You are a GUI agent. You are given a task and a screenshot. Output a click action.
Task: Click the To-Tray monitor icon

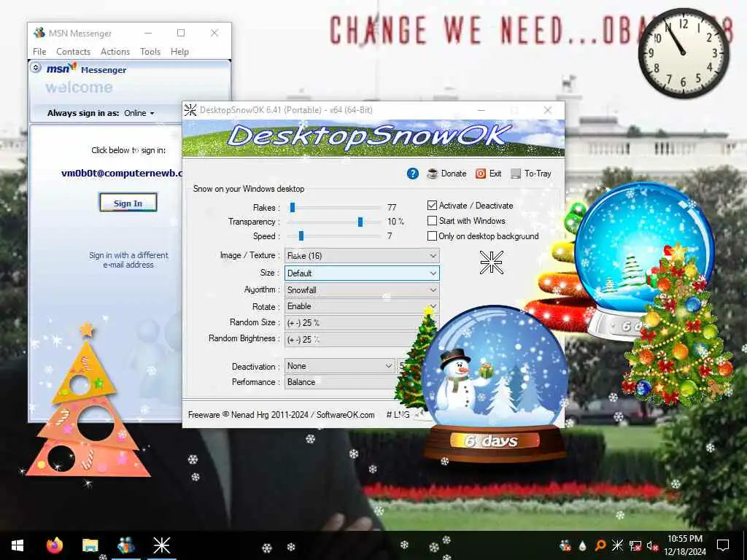pyautogui.click(x=516, y=174)
